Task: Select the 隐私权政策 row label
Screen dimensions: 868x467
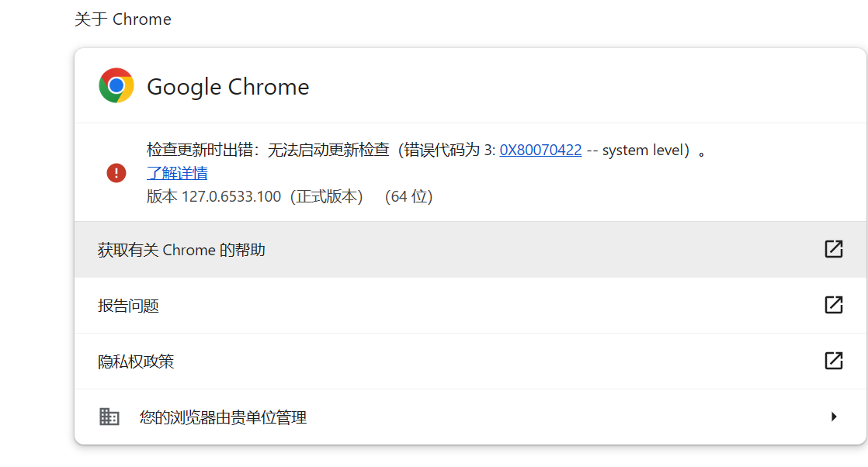Action: [x=136, y=361]
